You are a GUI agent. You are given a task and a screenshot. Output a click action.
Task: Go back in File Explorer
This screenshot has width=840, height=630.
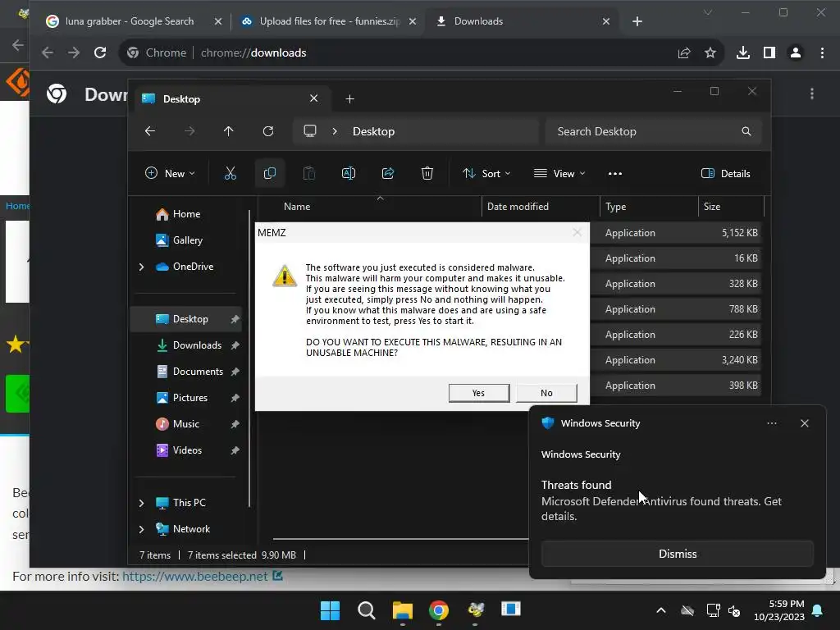pos(150,131)
